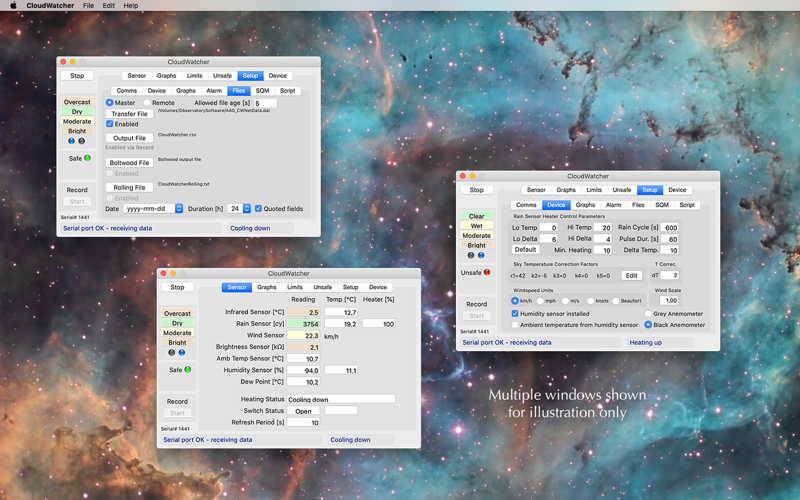Click the Hi Temp field
This screenshot has height=500, width=800.
pyautogui.click(x=603, y=228)
